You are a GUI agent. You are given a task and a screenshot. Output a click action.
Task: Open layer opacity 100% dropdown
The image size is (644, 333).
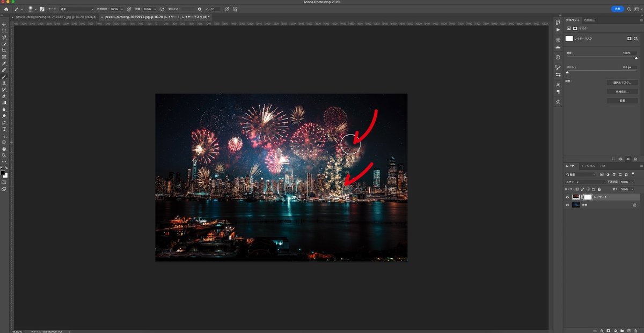(633, 182)
